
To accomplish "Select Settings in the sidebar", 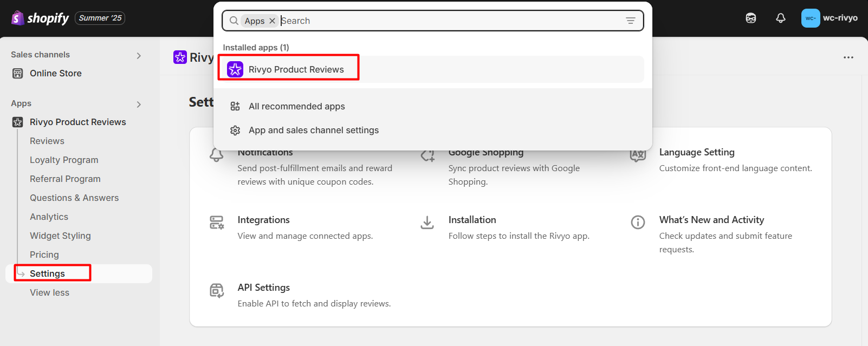I will [x=79, y=273].
